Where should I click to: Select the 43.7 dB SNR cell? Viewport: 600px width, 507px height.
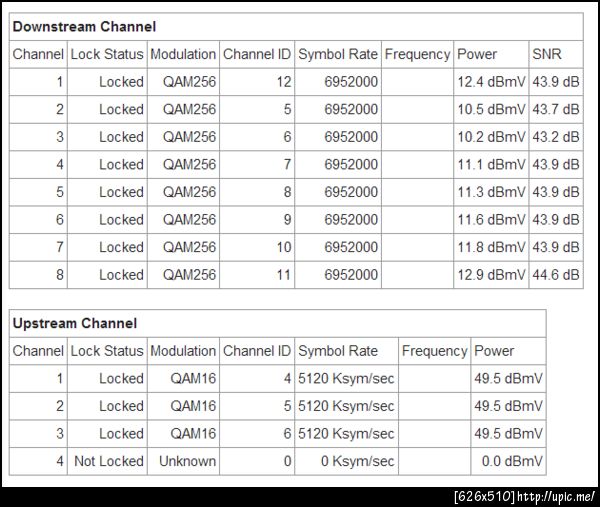[556, 109]
